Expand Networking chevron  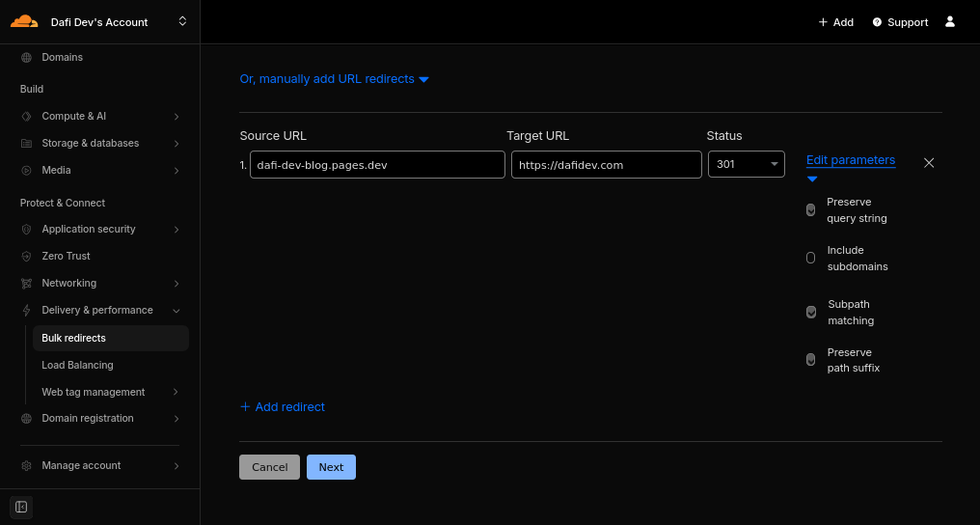tap(177, 283)
